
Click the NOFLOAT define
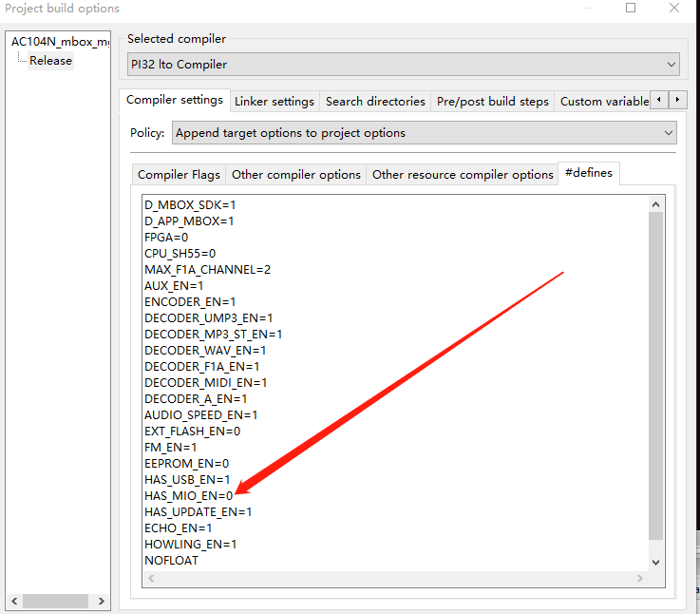coord(171,561)
